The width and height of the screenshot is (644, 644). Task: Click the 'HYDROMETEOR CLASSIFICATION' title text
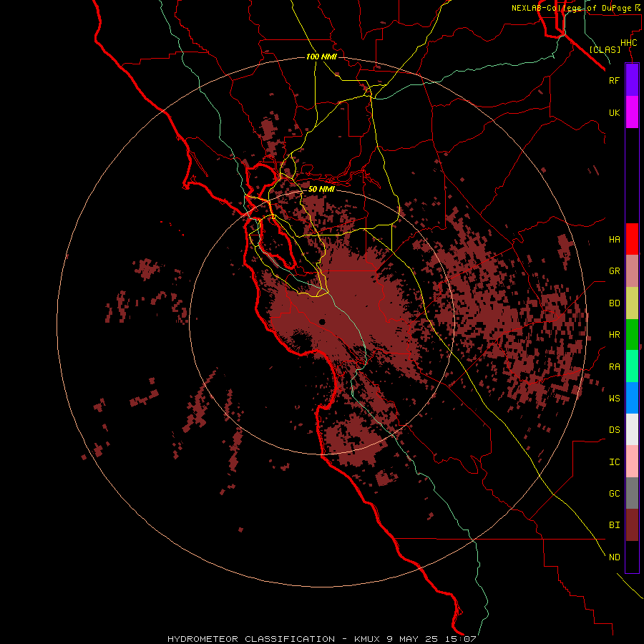tap(251, 639)
